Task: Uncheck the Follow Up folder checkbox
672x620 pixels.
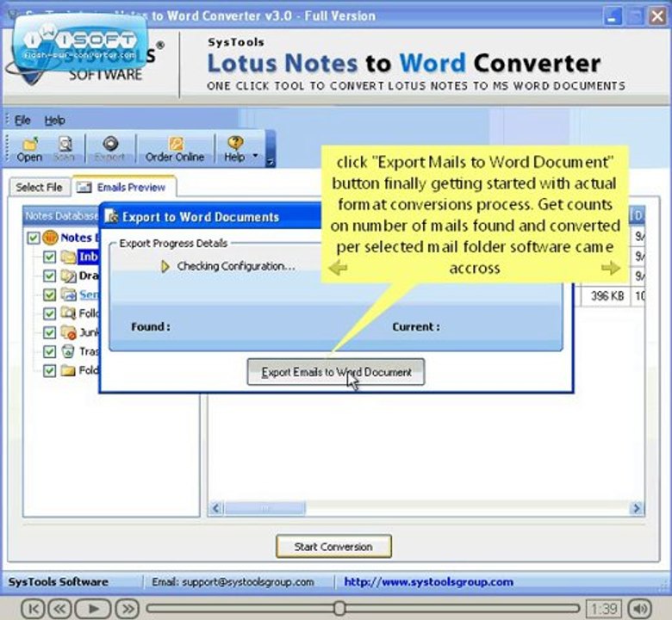Action: tap(50, 313)
